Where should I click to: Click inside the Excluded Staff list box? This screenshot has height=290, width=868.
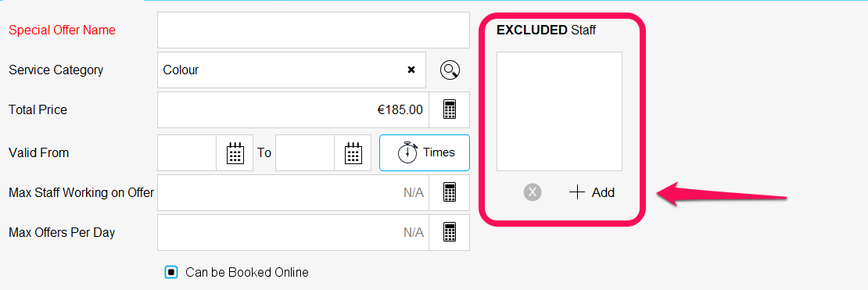point(560,111)
